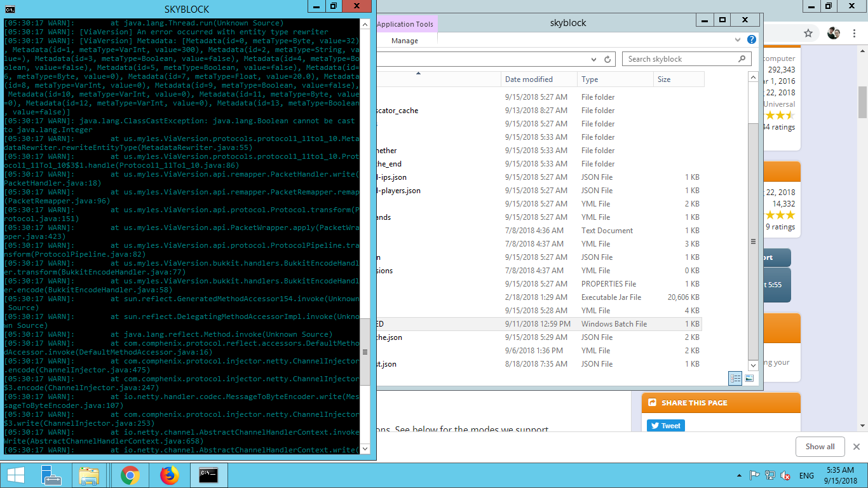Open the Explorer help icon

(752, 39)
